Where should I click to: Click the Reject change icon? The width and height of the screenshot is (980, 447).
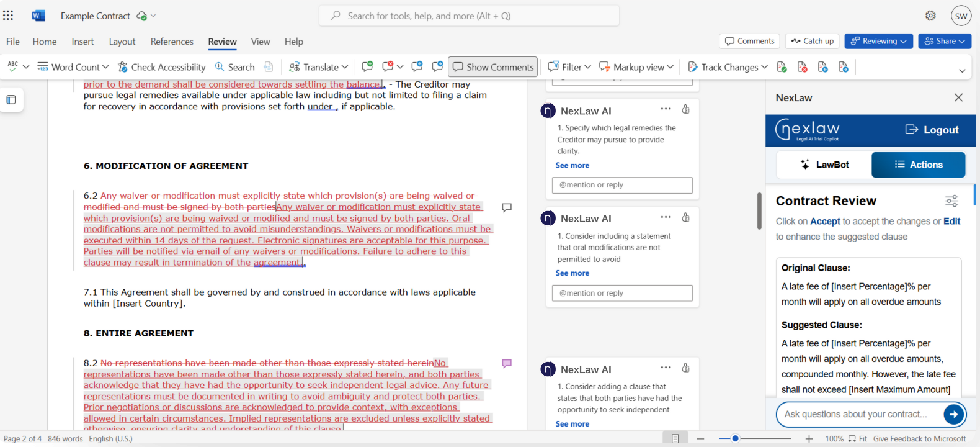click(802, 66)
